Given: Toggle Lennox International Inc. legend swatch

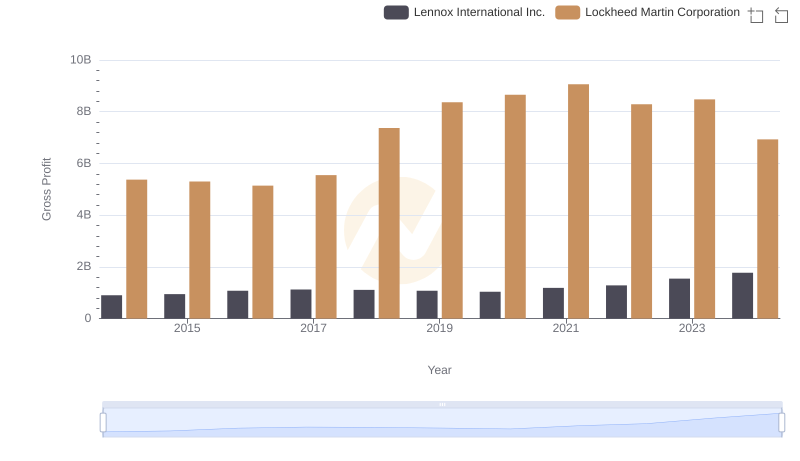Looking at the screenshot, I should (x=396, y=12).
